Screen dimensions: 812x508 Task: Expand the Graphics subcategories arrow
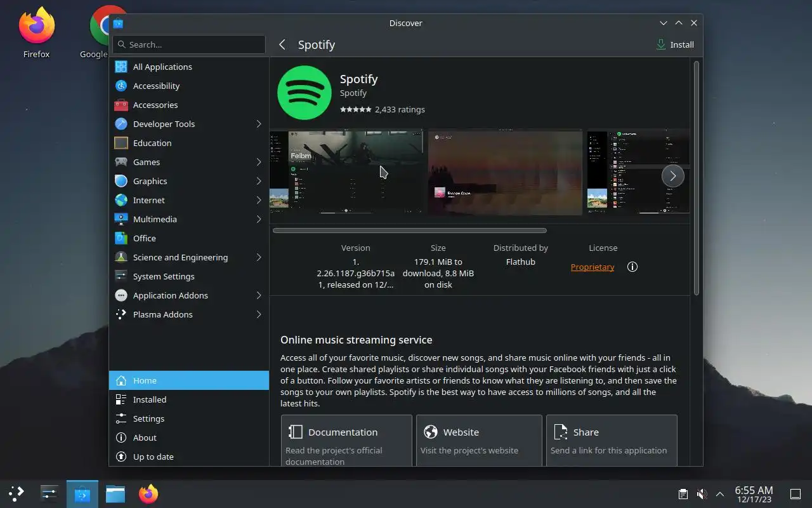click(x=259, y=181)
